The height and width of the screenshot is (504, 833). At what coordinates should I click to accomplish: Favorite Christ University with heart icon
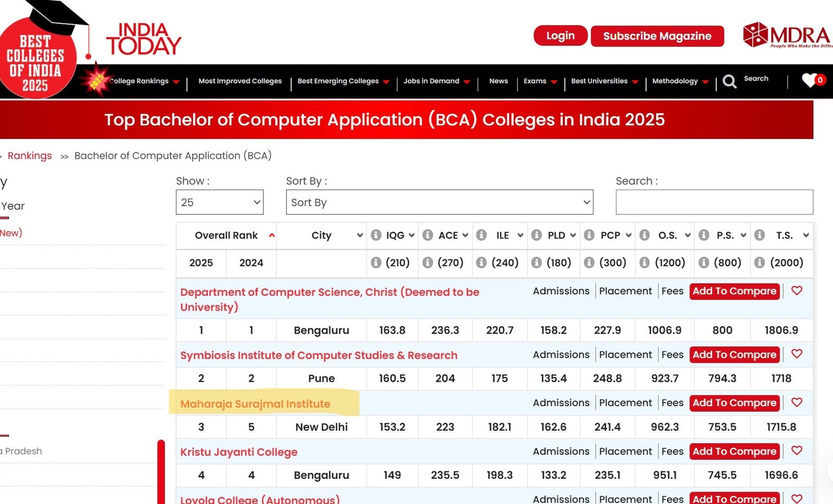[x=797, y=291]
